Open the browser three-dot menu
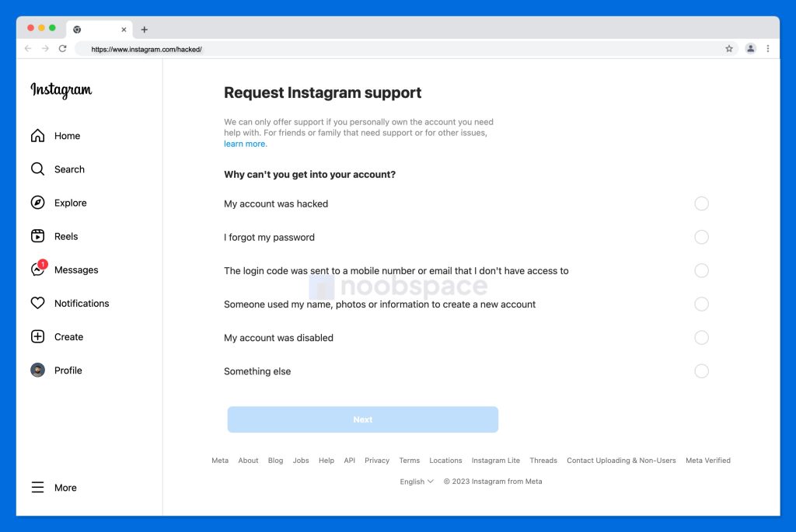Viewport: 796px width, 532px height. tap(768, 48)
